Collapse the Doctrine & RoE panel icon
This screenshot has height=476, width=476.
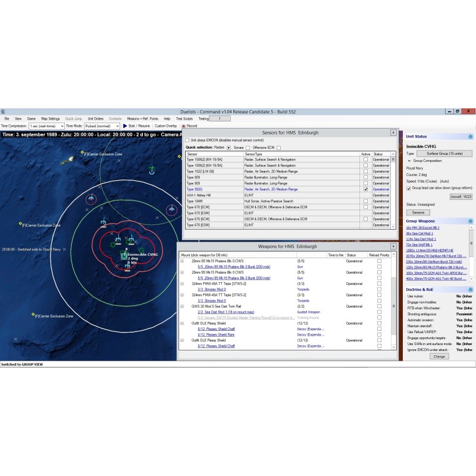470,288
